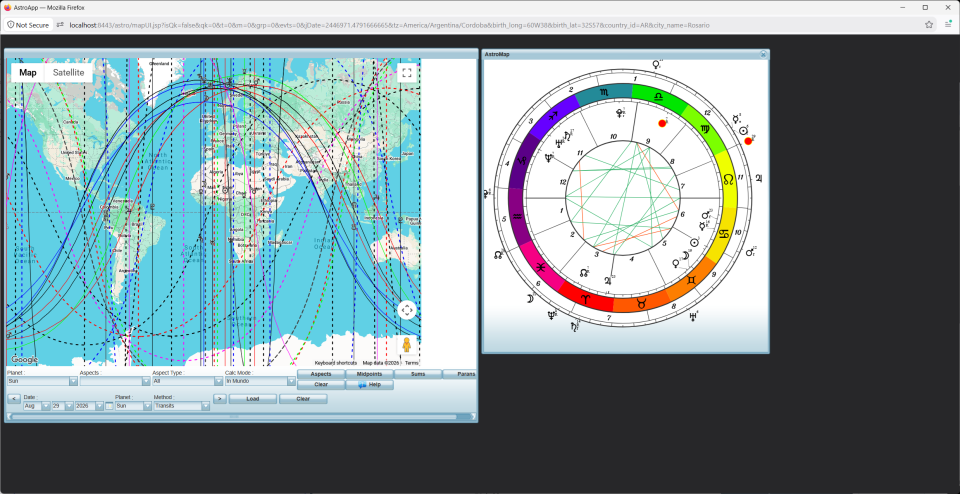Switch map to Map view
Screen dimensions: 960x494
click(x=28, y=72)
